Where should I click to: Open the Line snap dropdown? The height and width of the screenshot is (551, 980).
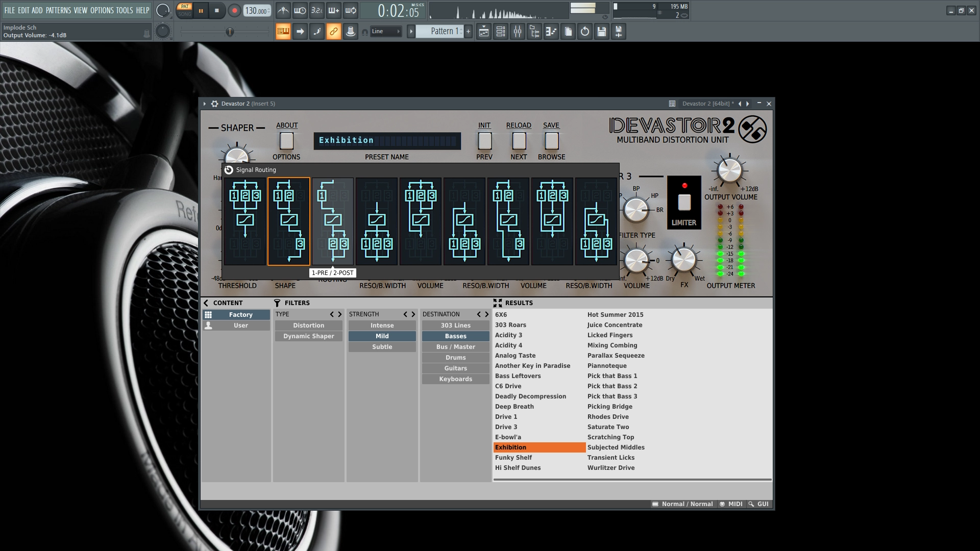[386, 32]
